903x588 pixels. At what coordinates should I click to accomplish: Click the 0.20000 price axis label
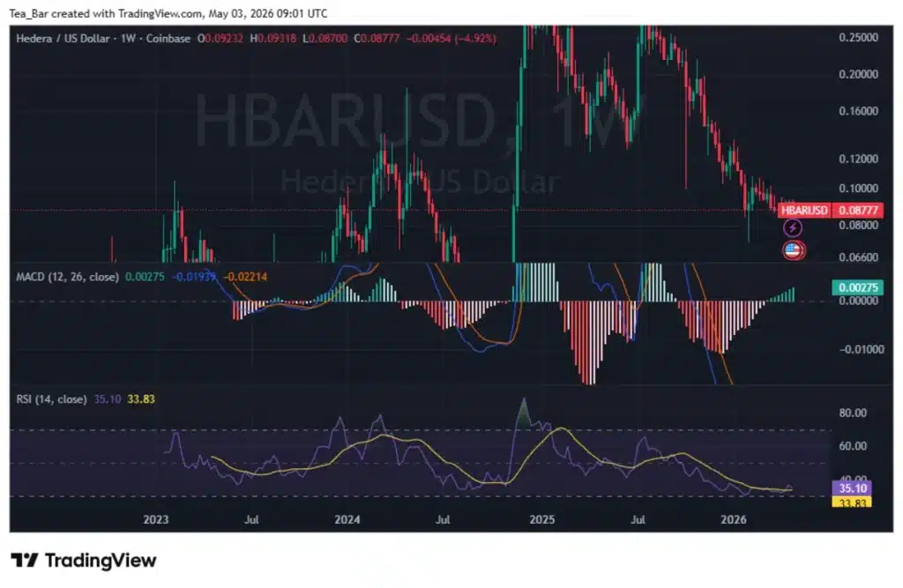(x=859, y=74)
